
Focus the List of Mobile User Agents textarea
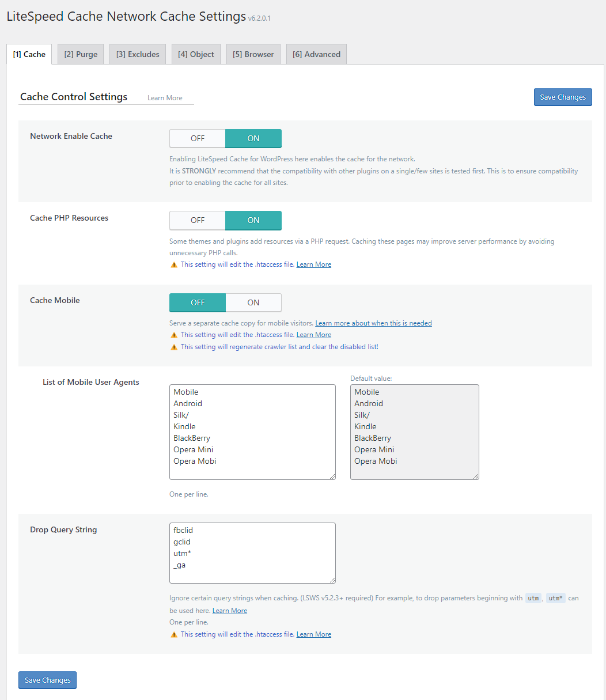[x=252, y=432]
